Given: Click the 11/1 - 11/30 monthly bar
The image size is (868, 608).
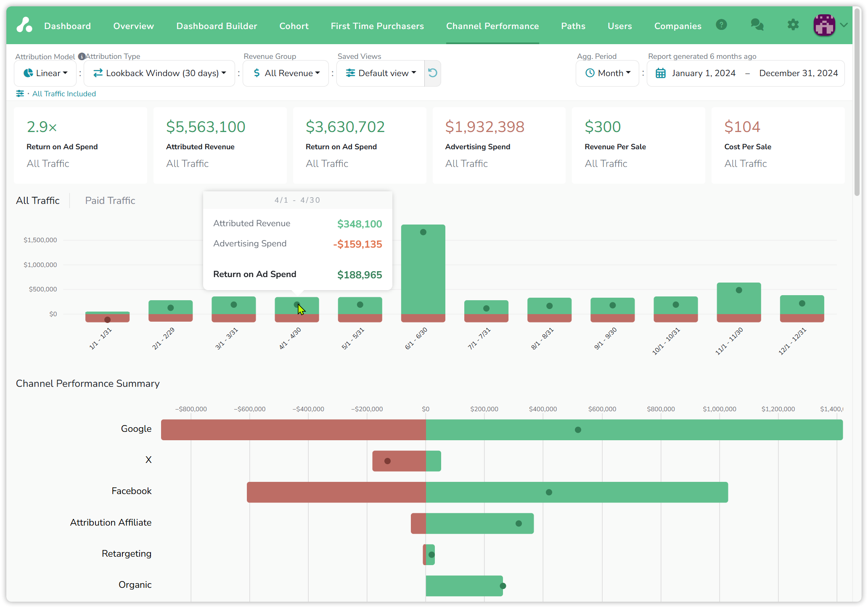Looking at the screenshot, I should coord(739,302).
